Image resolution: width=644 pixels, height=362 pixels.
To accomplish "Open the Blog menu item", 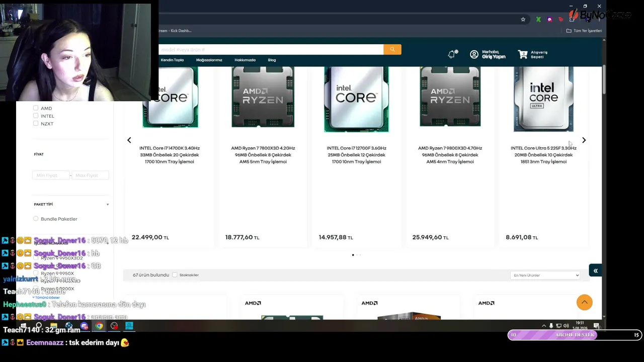I will tap(272, 60).
